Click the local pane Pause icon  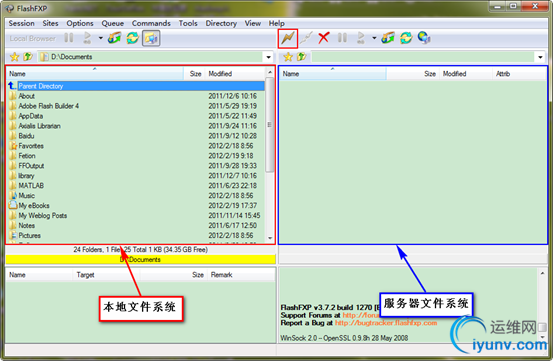tap(69, 38)
